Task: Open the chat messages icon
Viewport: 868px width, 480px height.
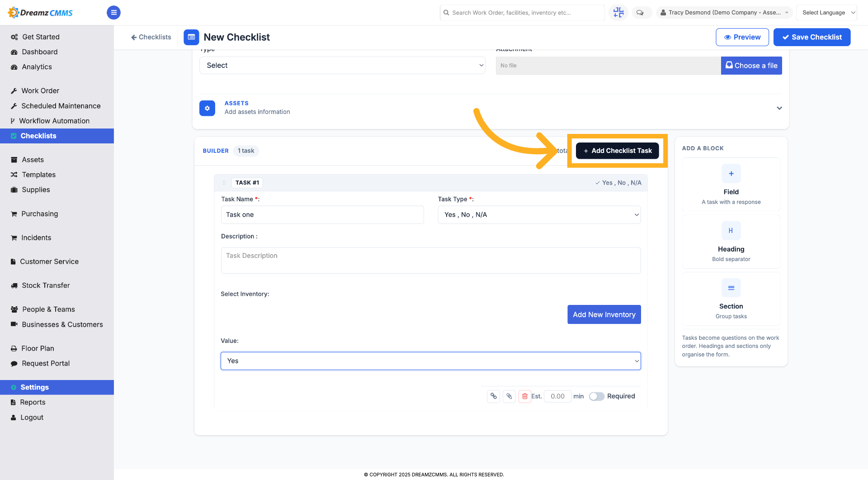Action: [640, 13]
